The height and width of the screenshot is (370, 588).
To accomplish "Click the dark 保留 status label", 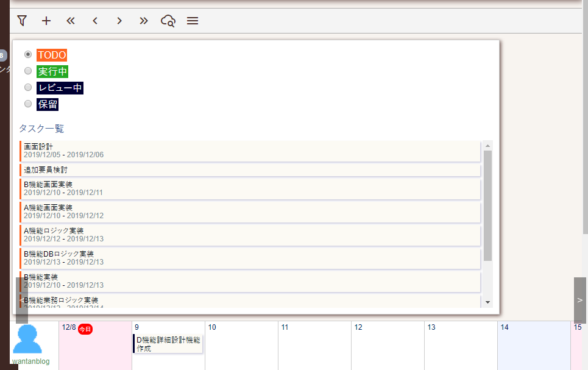I will tap(48, 104).
